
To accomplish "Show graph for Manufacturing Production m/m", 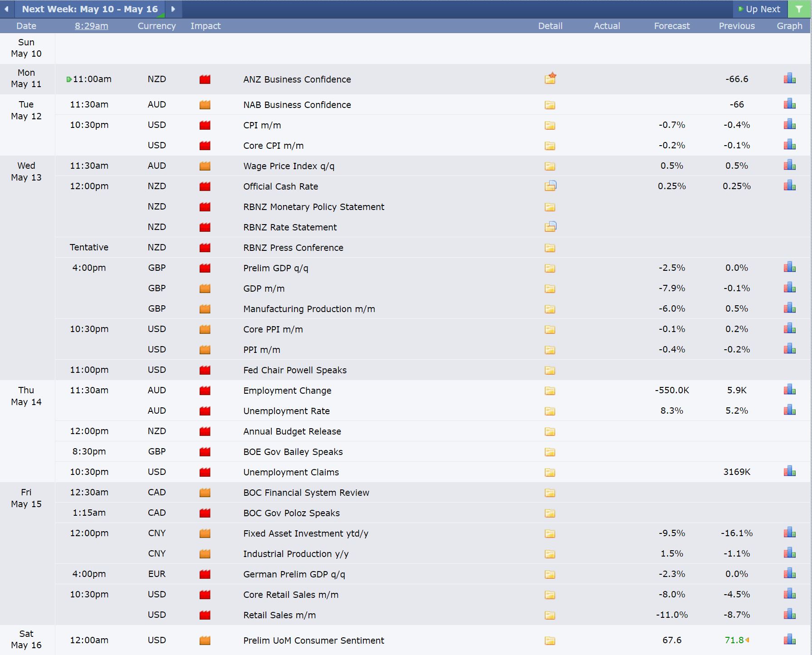I will pyautogui.click(x=789, y=308).
